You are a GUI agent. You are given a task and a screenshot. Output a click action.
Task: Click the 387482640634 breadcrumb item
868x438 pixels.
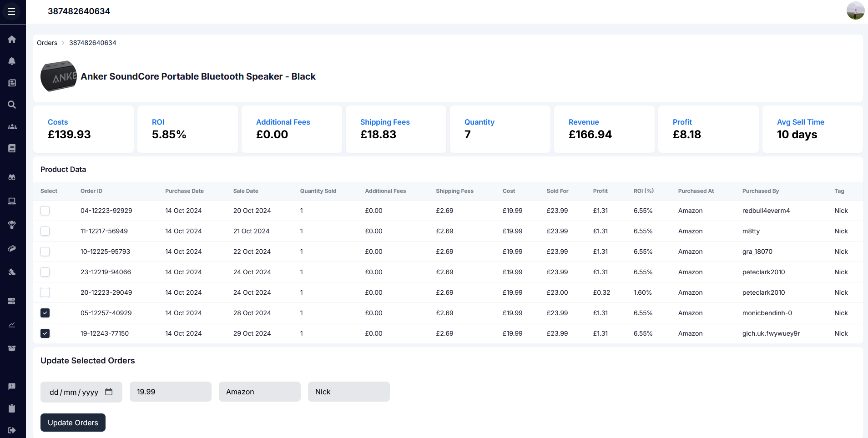[x=93, y=43]
